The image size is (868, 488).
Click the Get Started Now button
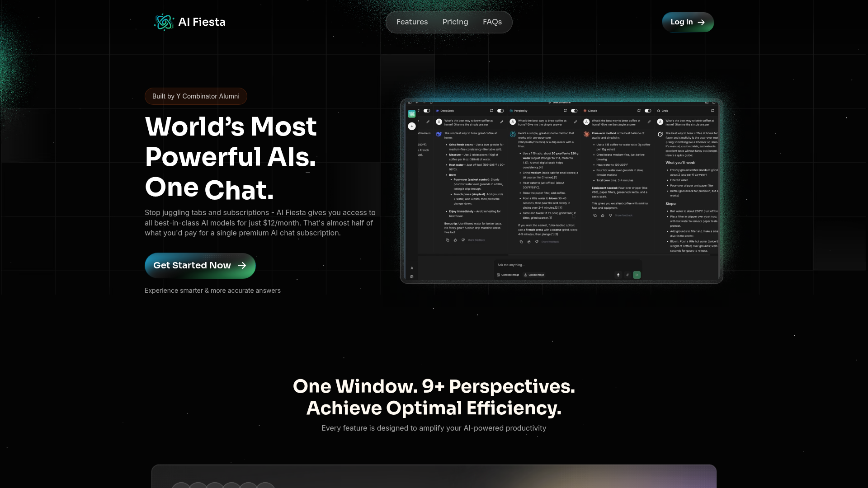point(200,265)
